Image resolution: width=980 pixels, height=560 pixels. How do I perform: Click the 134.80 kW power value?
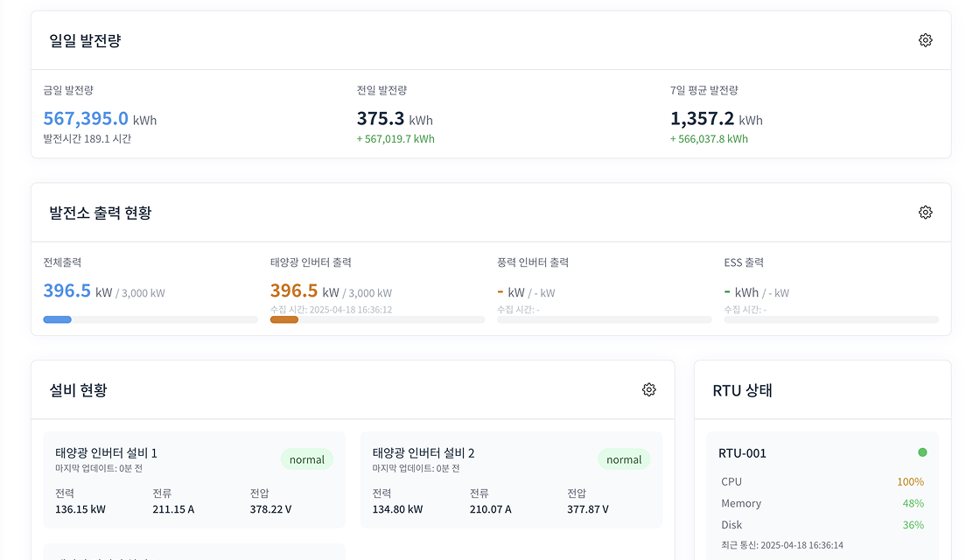pos(397,509)
